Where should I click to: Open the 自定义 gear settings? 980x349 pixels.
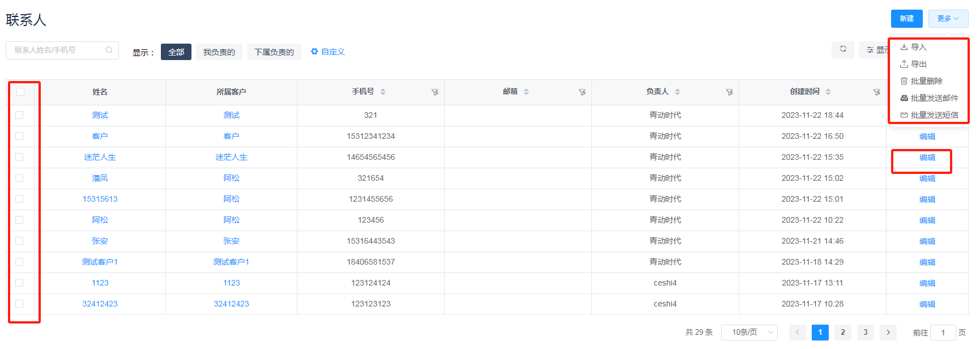pos(327,52)
